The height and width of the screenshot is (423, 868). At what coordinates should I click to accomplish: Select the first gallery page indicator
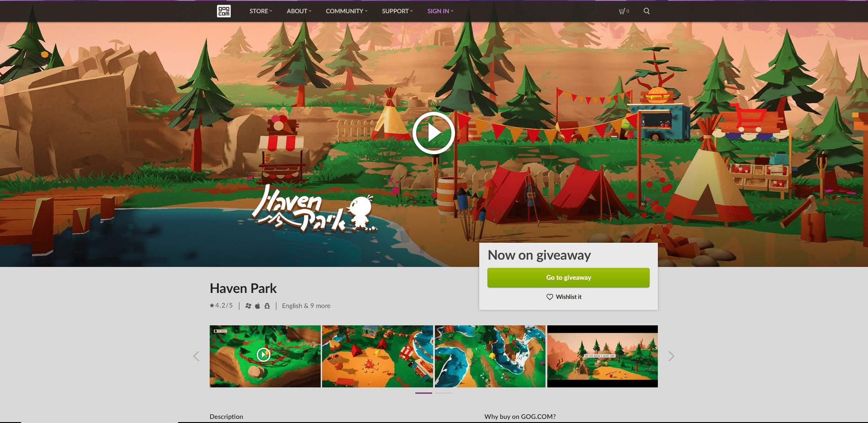pyautogui.click(x=423, y=393)
